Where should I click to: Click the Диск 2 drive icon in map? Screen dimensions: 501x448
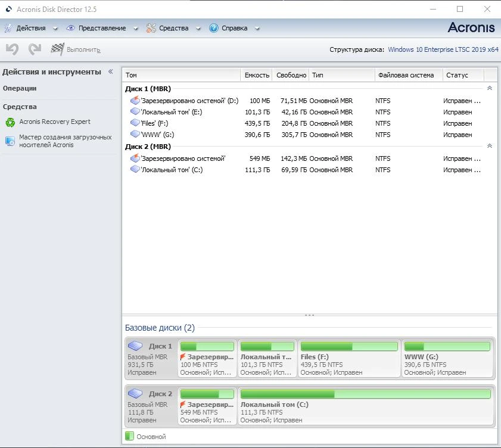[135, 393]
